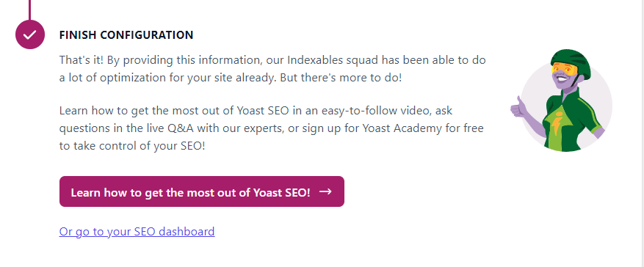The width and height of the screenshot is (644, 267).
Task: Click the "That's it!" opening paragraph
Action: point(272,68)
